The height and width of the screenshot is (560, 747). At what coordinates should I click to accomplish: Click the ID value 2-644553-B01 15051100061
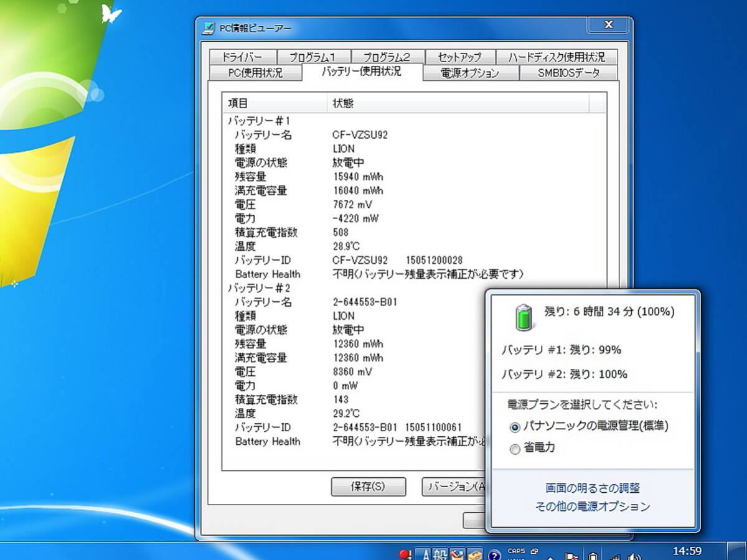click(x=398, y=427)
